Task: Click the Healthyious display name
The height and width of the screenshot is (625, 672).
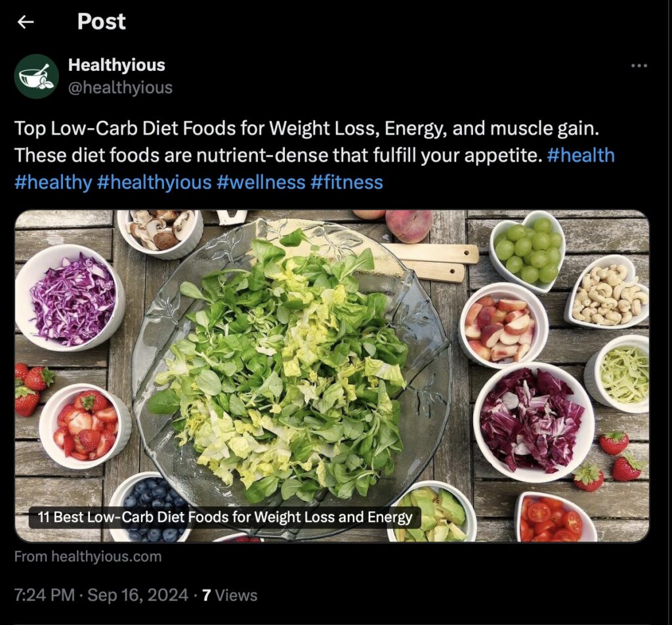Action: coord(117,65)
